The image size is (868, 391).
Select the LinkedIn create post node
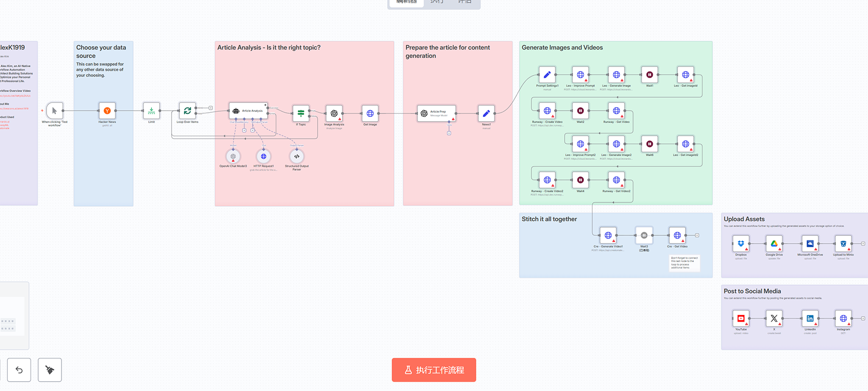pos(810,319)
